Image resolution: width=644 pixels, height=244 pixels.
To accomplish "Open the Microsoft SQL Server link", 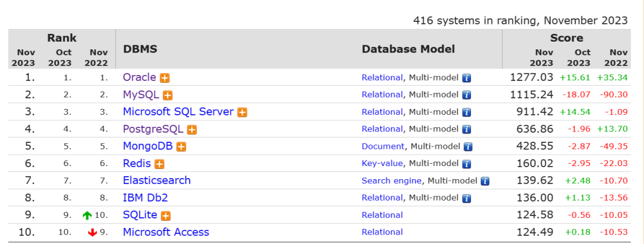I will tap(178, 111).
